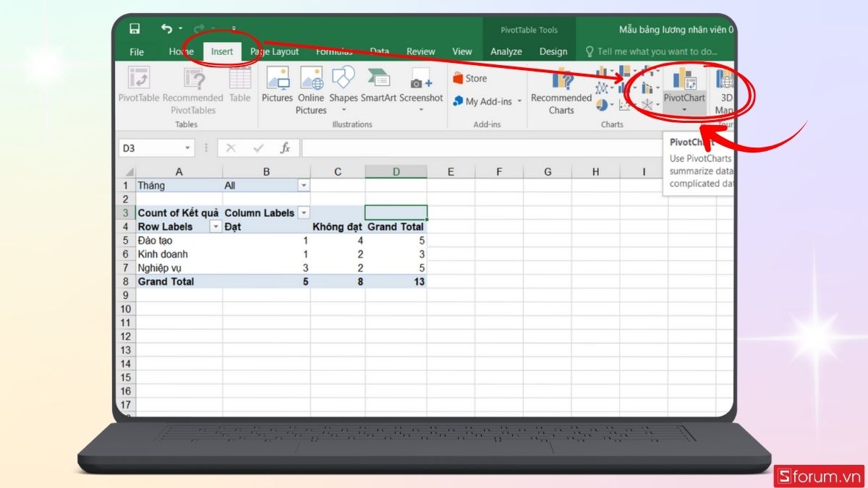This screenshot has width=868, height=488.
Task: Open the PivotChart dropdown arrow
Action: coord(684,110)
